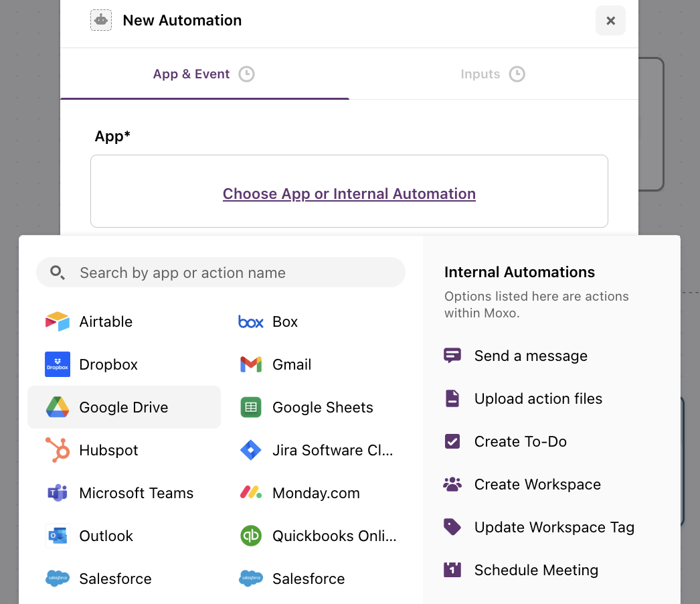Click the search magnifier icon
The width and height of the screenshot is (700, 604).
[x=57, y=272]
